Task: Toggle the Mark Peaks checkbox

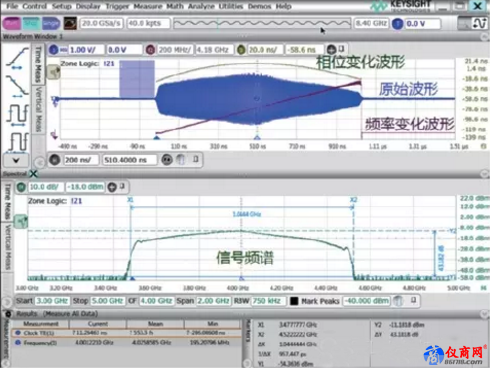Action: 294,301
